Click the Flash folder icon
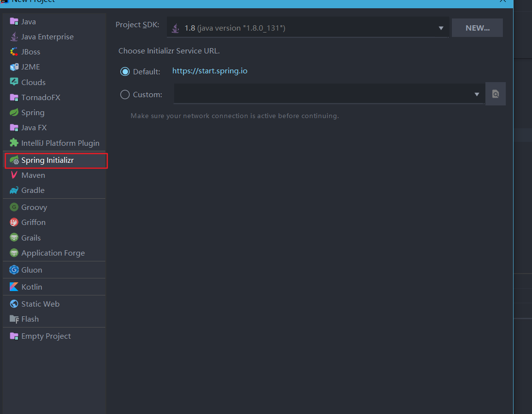532x414 pixels. [14, 319]
